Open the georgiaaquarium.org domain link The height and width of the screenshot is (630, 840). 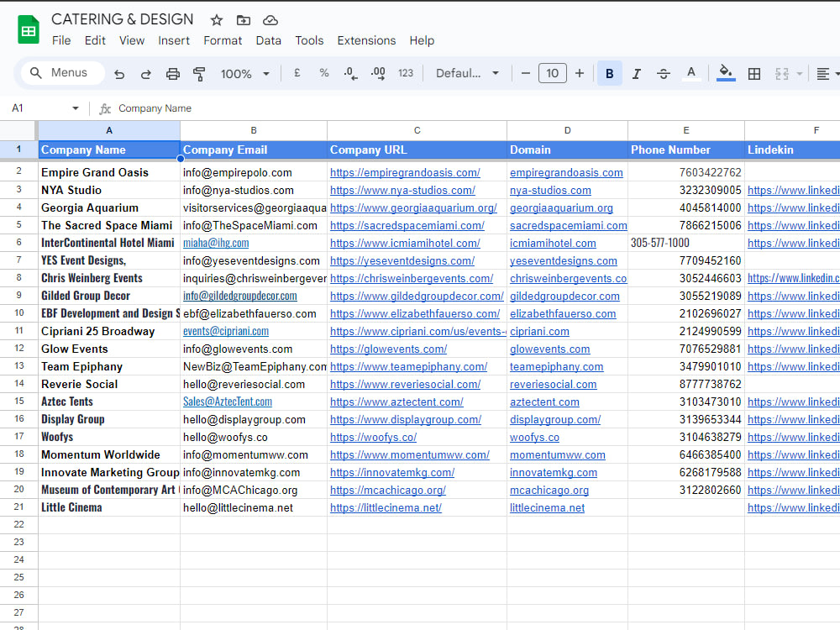[x=561, y=207]
